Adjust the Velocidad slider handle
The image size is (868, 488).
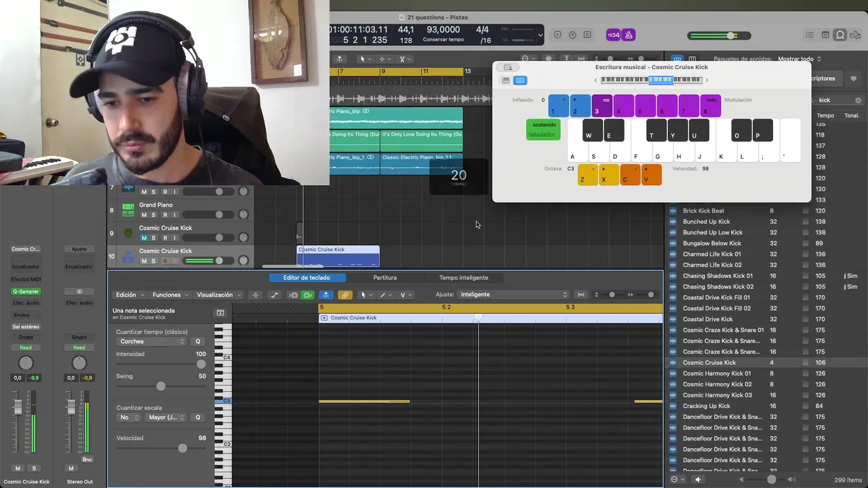click(x=182, y=448)
